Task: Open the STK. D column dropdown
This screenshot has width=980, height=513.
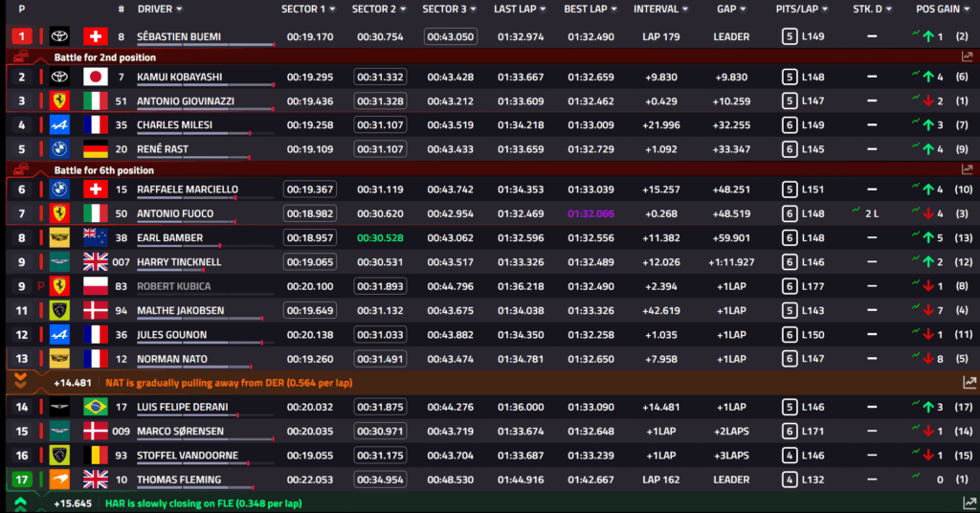Action: (x=888, y=10)
